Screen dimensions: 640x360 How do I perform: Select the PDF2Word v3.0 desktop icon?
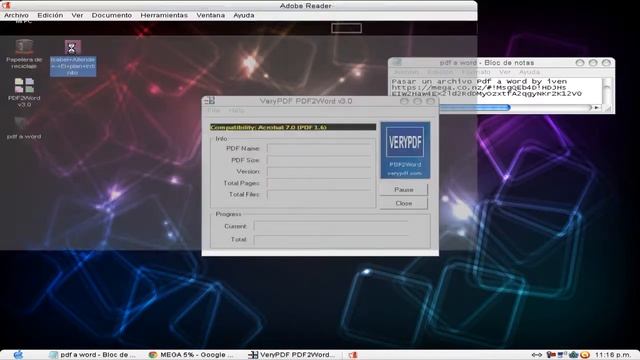(x=24, y=92)
